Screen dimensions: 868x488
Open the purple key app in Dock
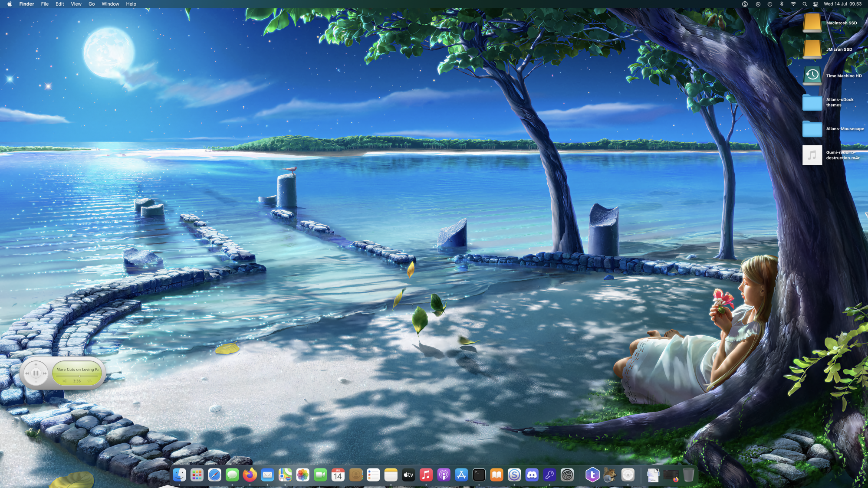(x=549, y=475)
